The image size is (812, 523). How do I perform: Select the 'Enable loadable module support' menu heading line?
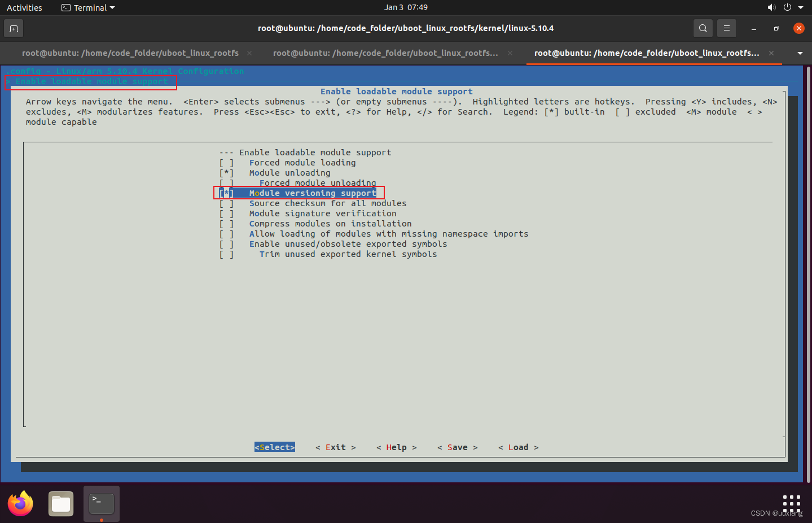(x=305, y=152)
